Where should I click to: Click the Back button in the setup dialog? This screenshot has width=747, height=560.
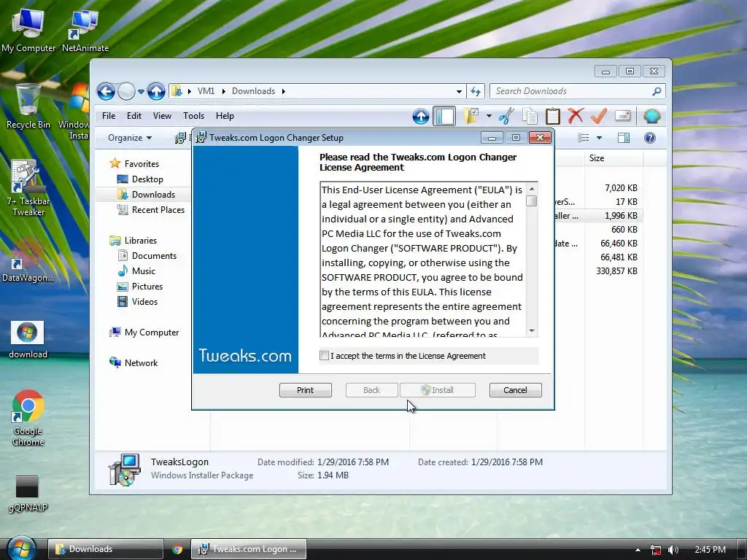371,390
